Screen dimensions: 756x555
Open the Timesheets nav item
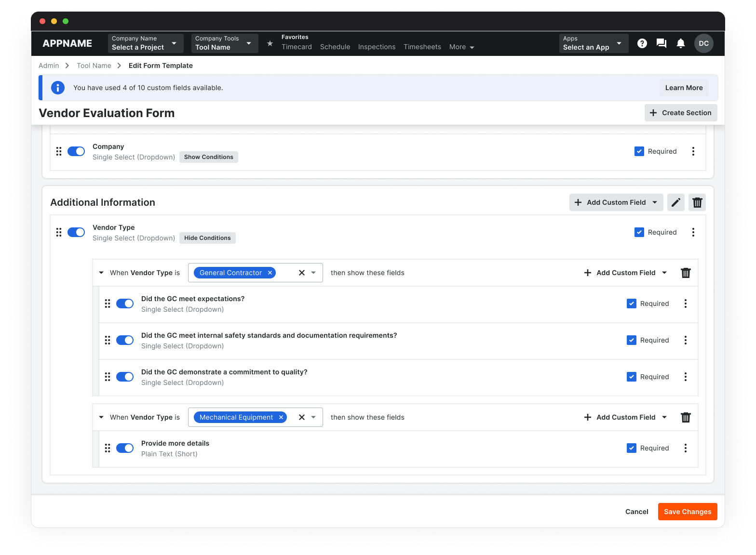422,47
